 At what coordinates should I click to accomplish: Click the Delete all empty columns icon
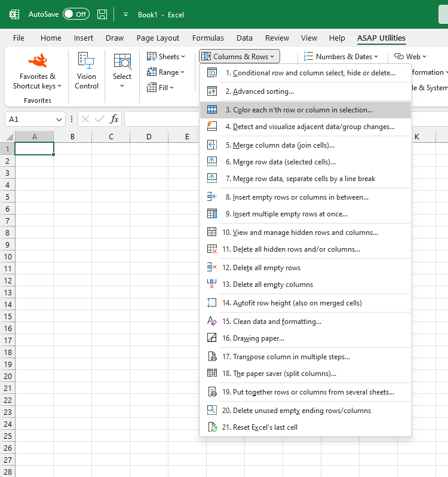(x=212, y=285)
